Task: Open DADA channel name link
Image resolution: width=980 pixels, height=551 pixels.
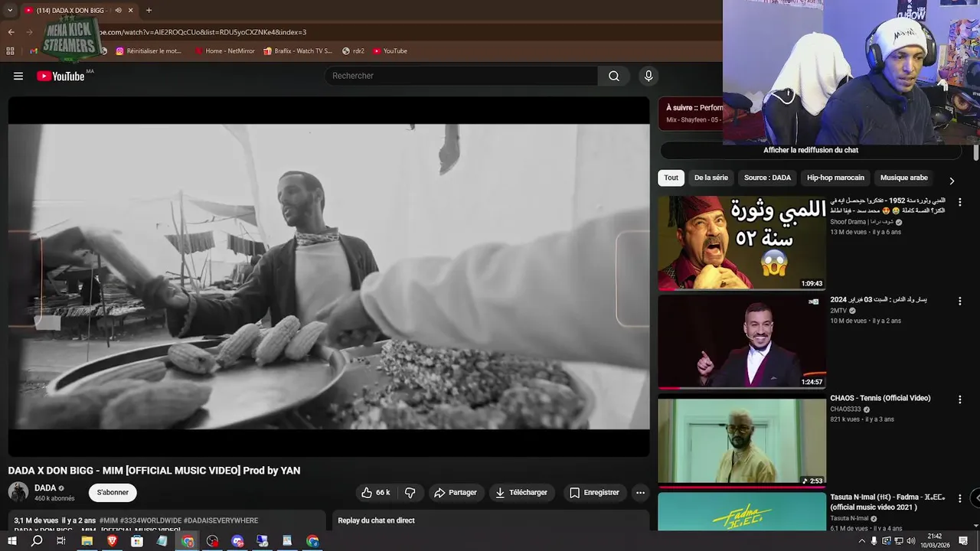Action: point(45,487)
